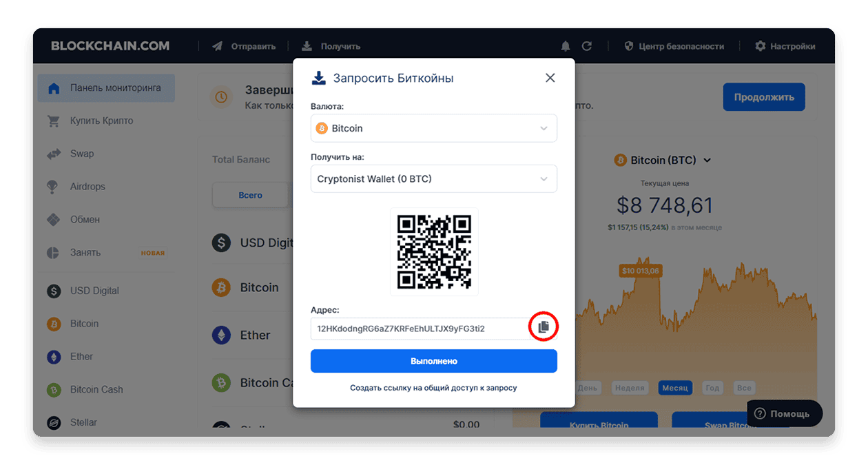
Task: Click the Купить Крипто cart icon in sidebar
Action: (x=54, y=121)
